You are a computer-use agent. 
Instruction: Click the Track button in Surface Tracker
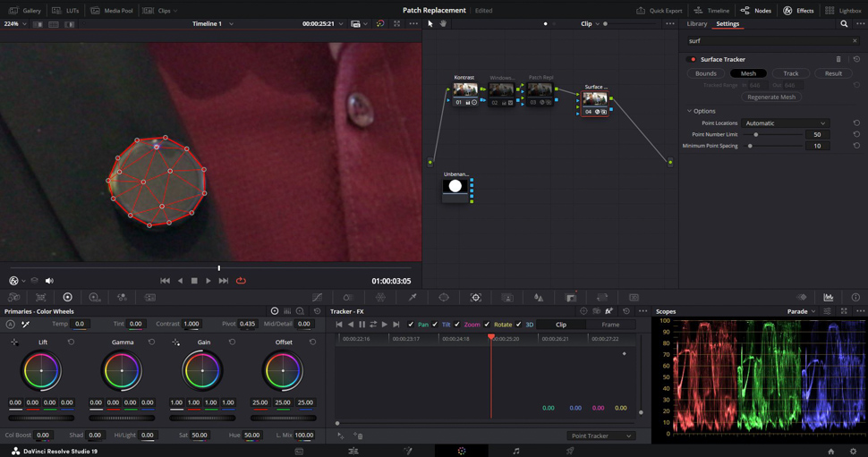(790, 73)
